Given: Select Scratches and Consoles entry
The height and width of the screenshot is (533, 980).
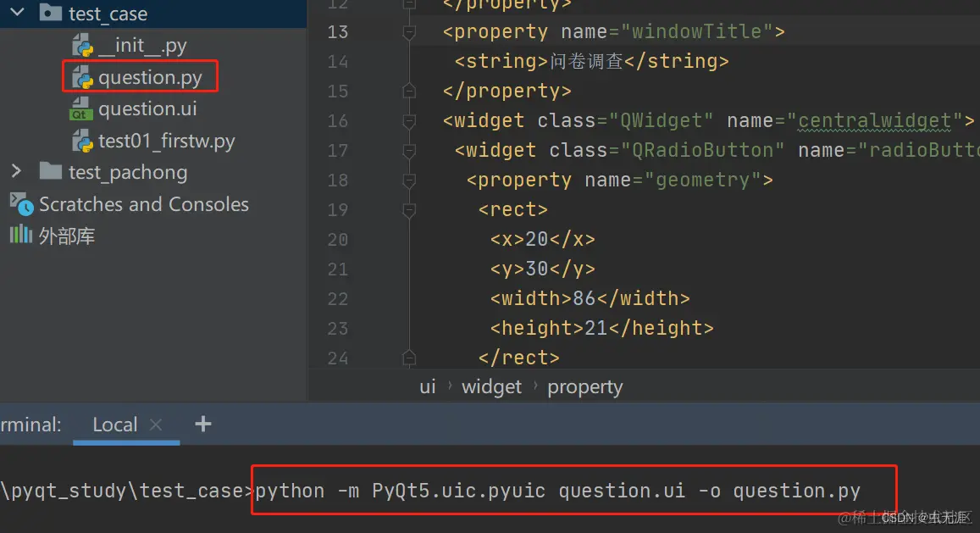Looking at the screenshot, I should (144, 204).
